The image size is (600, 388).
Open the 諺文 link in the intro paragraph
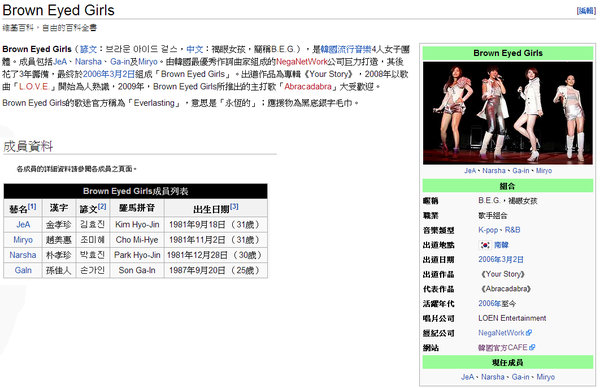(x=88, y=49)
